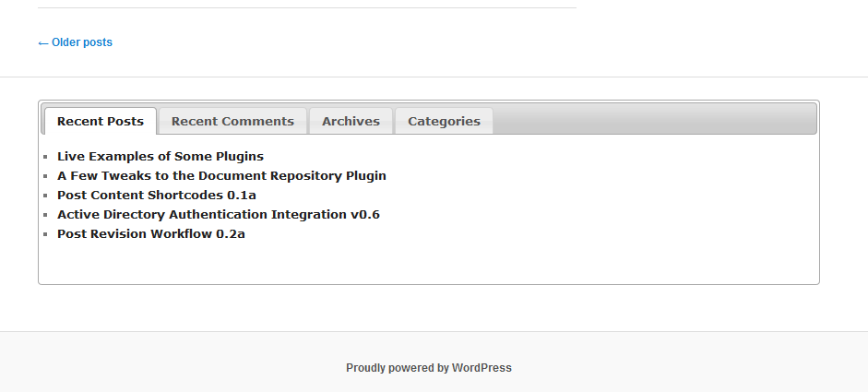Click blank panel space below Post Revision Workflow
This screenshot has height=392, width=868.
click(x=429, y=261)
